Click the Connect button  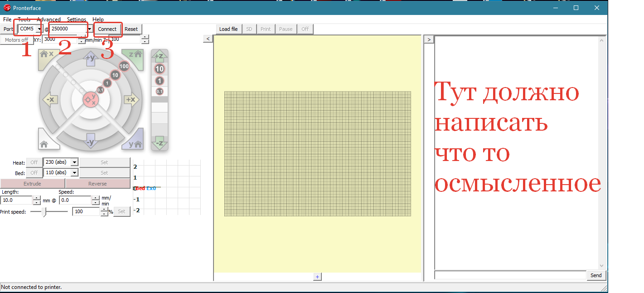click(107, 29)
